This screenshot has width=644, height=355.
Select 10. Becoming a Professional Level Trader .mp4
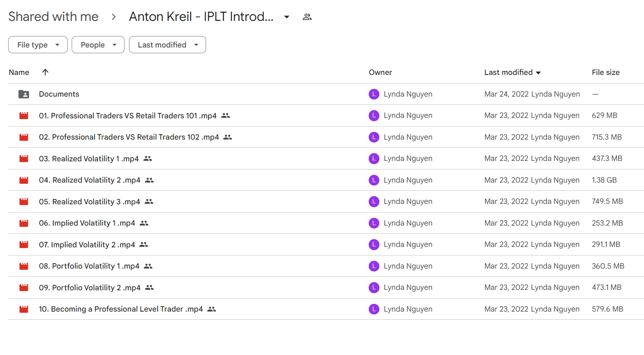pyautogui.click(x=121, y=309)
